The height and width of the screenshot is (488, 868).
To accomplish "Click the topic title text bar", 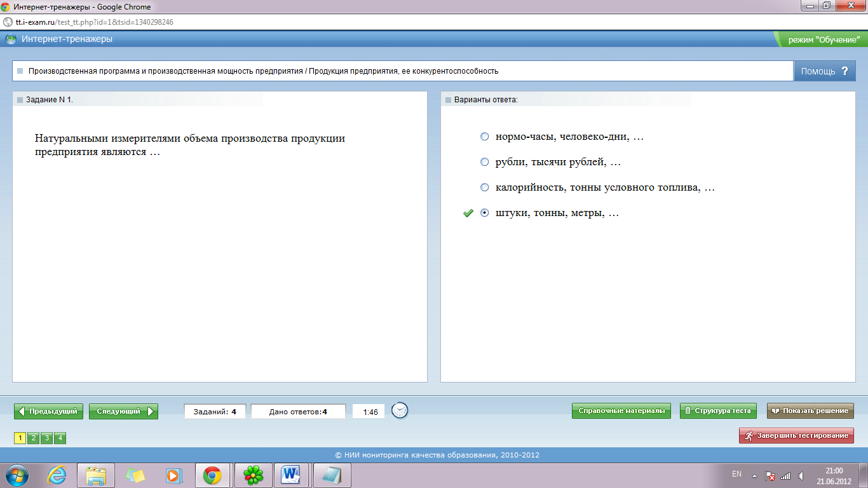I will (403, 71).
